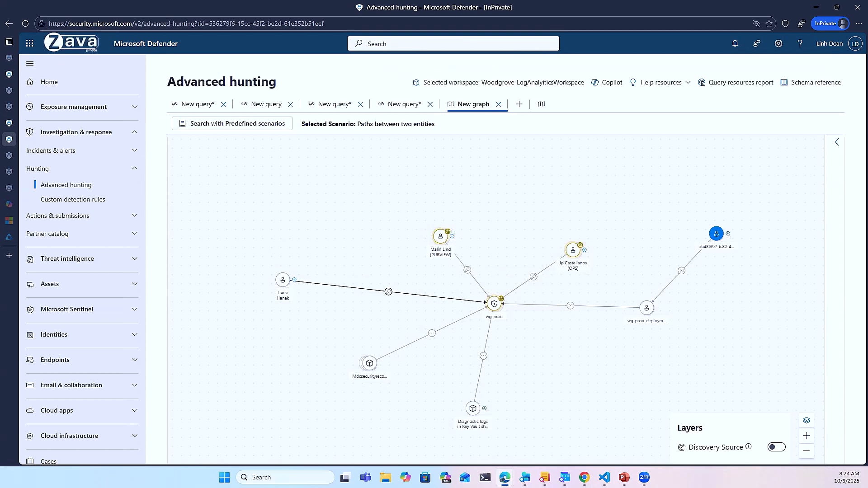Open the Microsoft app launcher waffle

29,43
